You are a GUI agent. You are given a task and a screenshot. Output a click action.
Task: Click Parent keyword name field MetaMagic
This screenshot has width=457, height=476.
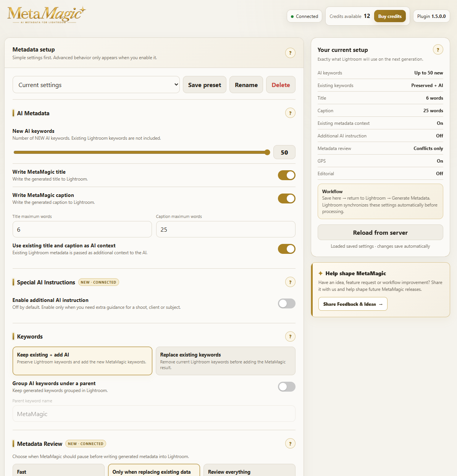click(154, 414)
